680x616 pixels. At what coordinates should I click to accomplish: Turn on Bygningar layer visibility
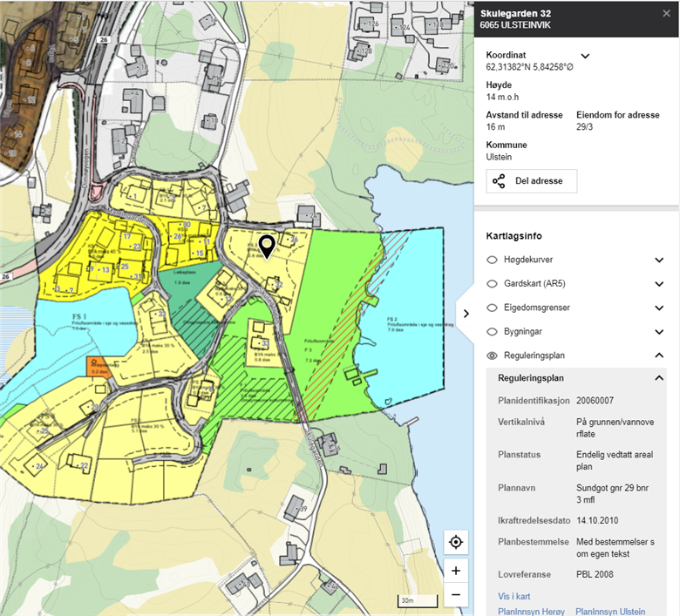click(x=492, y=332)
